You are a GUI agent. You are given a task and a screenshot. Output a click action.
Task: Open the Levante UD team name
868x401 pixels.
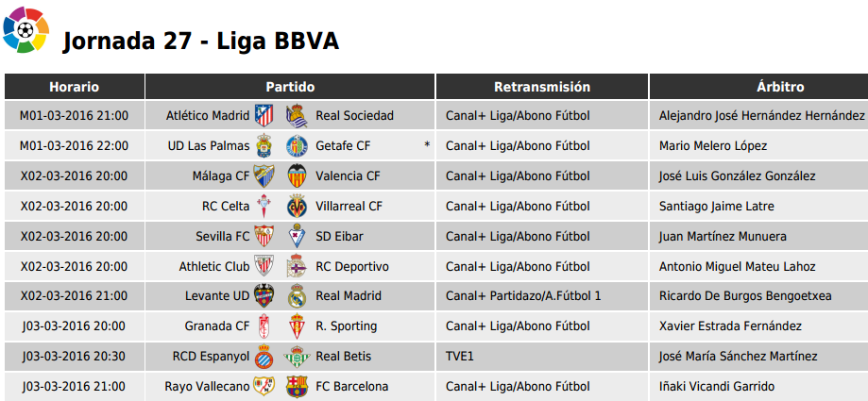(217, 296)
